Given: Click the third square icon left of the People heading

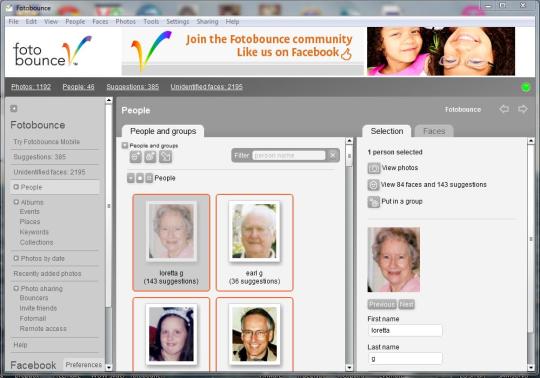Looking at the screenshot, I should (x=149, y=178).
